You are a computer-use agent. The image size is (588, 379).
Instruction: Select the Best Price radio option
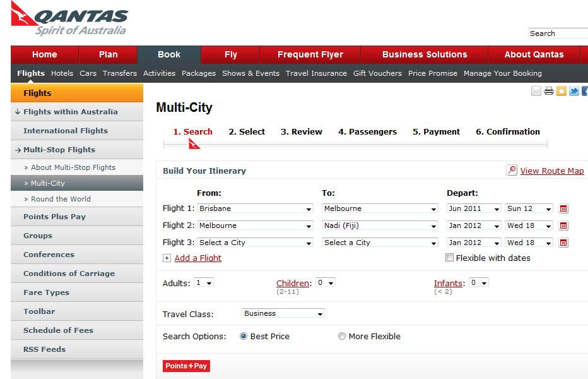click(x=244, y=336)
